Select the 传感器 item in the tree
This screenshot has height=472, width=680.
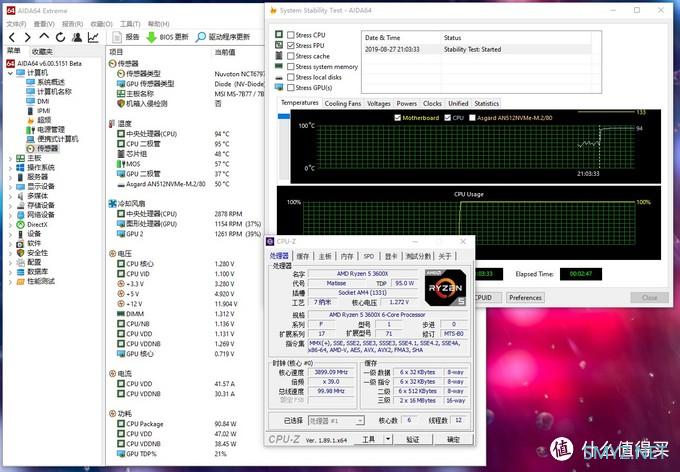[x=47, y=148]
